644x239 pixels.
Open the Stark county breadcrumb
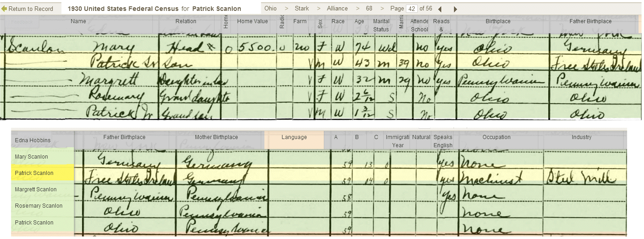(302, 9)
